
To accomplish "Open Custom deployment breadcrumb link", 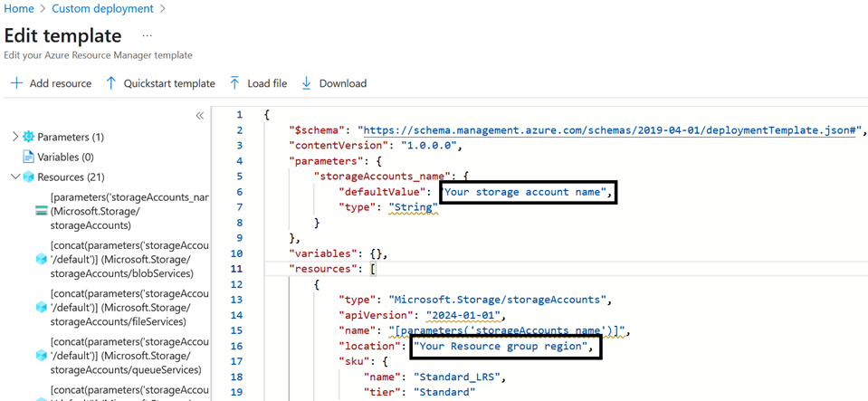I will 102,9.
